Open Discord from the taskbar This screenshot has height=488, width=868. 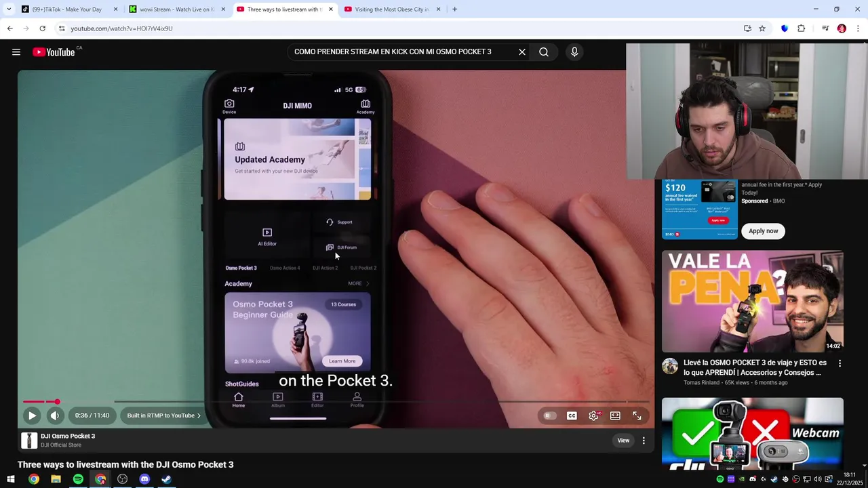144,479
